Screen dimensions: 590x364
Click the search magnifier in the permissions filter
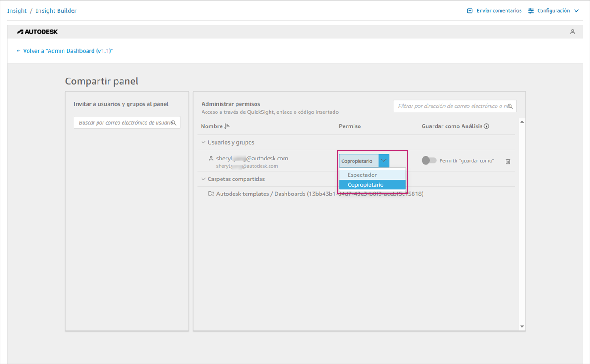(510, 107)
